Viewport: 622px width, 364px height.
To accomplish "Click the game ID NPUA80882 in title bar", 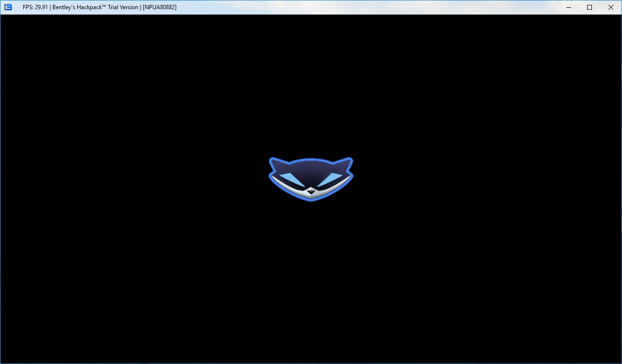I will tap(159, 7).
